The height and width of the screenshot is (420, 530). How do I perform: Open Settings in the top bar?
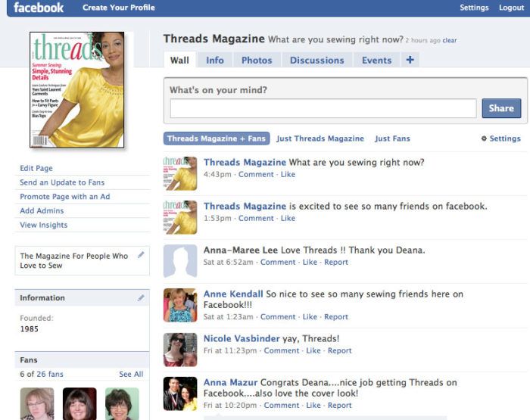tap(474, 8)
